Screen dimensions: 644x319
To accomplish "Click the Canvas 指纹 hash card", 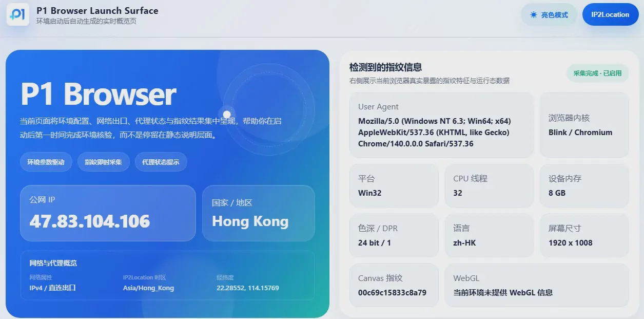I will coord(394,286).
